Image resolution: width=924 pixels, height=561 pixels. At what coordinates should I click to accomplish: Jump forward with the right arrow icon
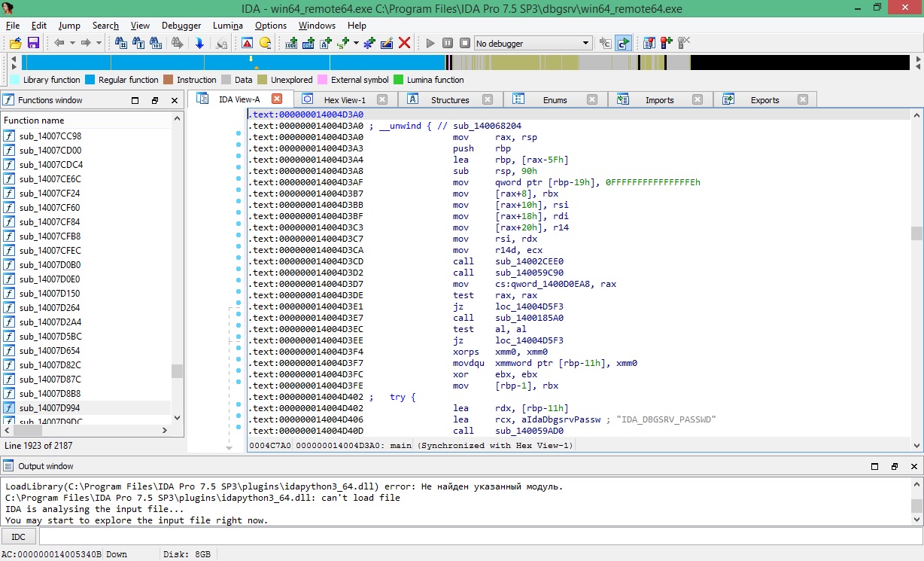click(86, 44)
